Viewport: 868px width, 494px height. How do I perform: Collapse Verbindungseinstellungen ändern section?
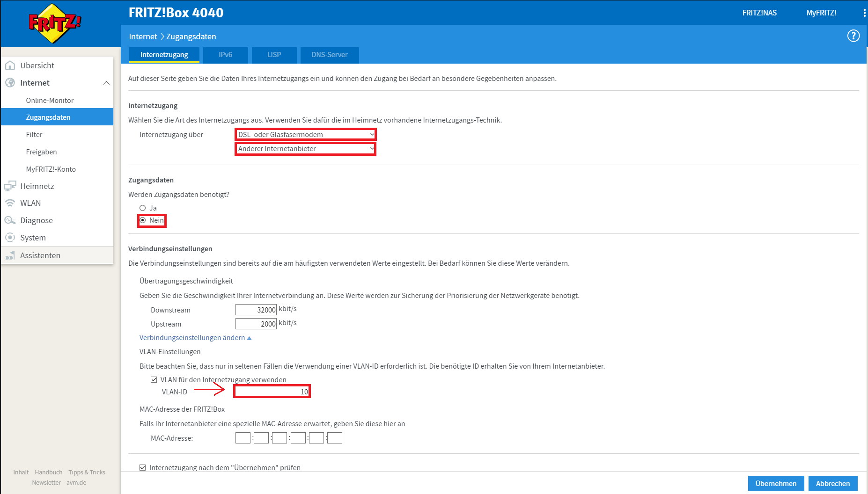pyautogui.click(x=195, y=338)
